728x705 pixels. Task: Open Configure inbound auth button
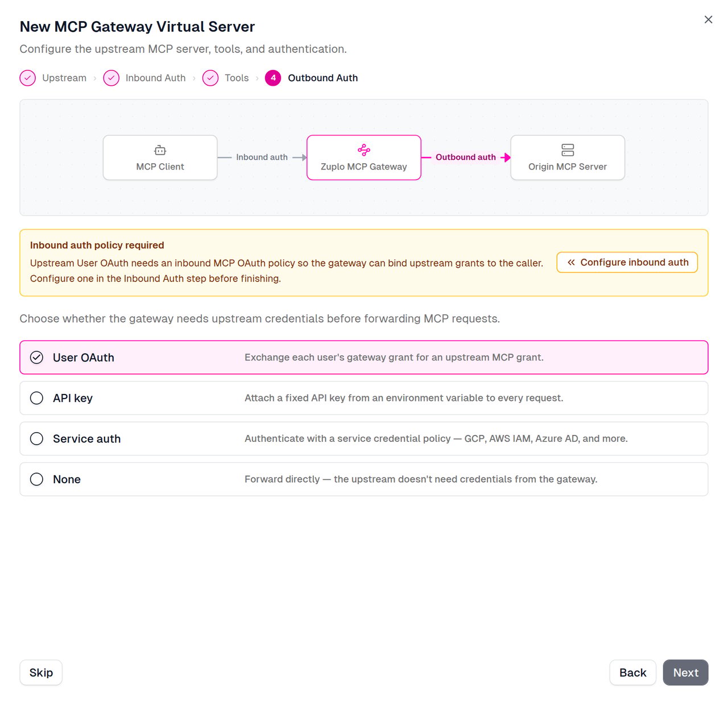[627, 262]
